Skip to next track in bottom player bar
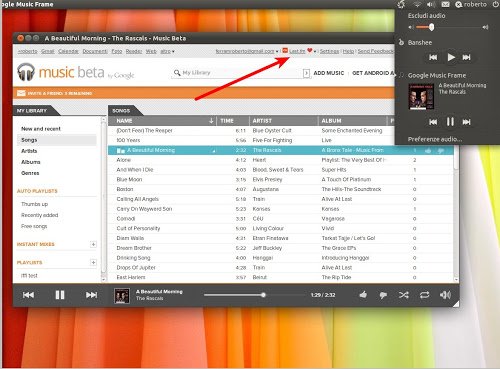The height and width of the screenshot is (369, 500). (91, 295)
